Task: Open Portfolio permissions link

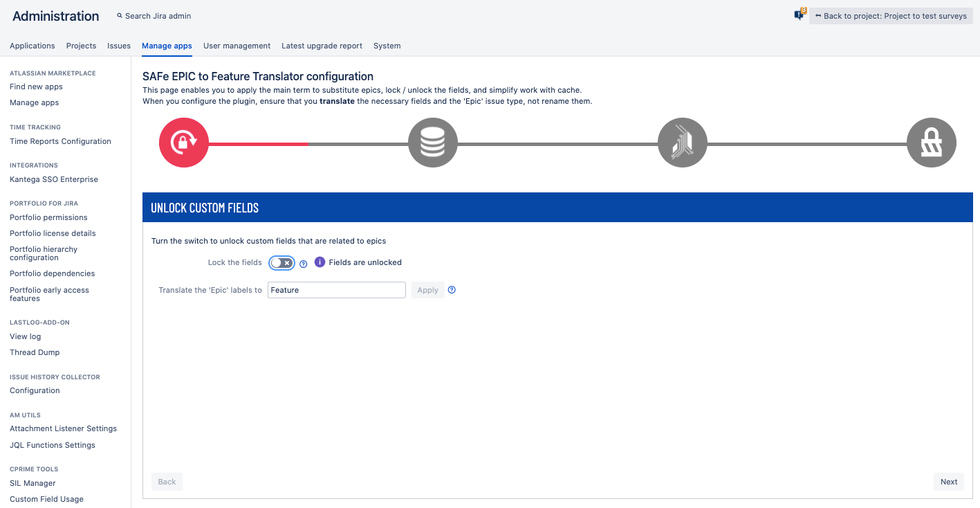Action: coord(48,217)
